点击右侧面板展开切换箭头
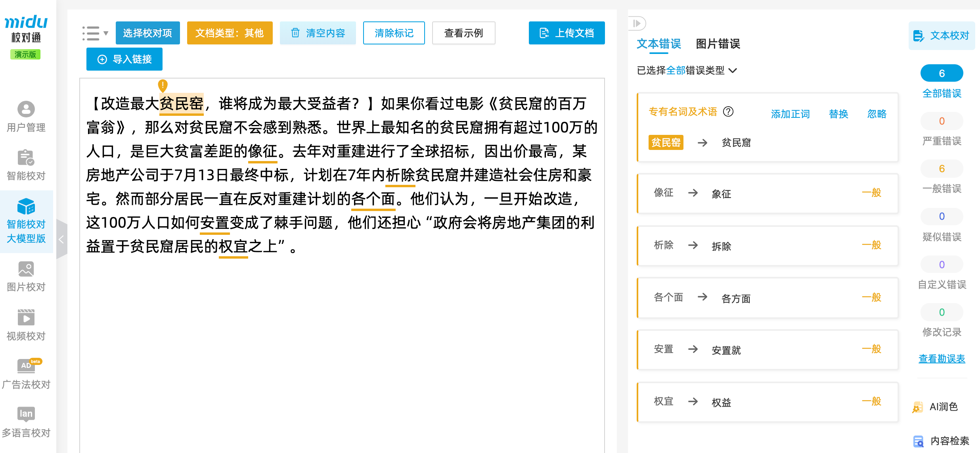The height and width of the screenshot is (453, 980). point(637,24)
